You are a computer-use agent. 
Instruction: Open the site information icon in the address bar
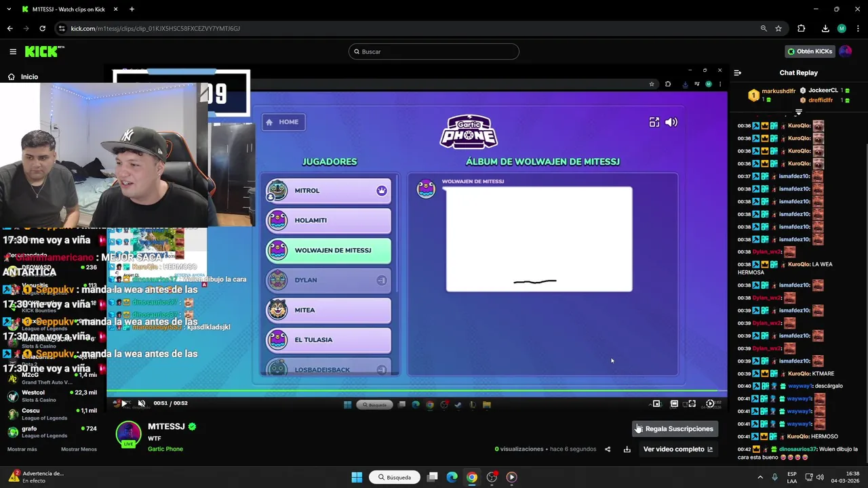click(x=62, y=28)
